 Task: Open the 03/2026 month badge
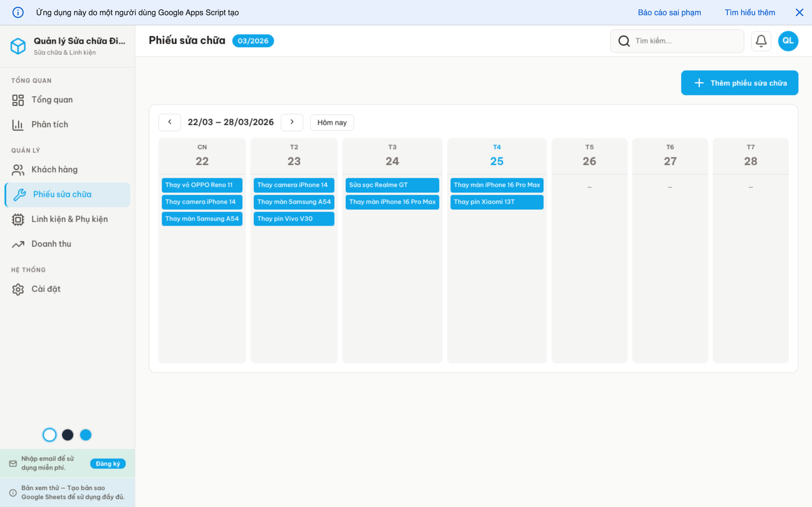(253, 41)
